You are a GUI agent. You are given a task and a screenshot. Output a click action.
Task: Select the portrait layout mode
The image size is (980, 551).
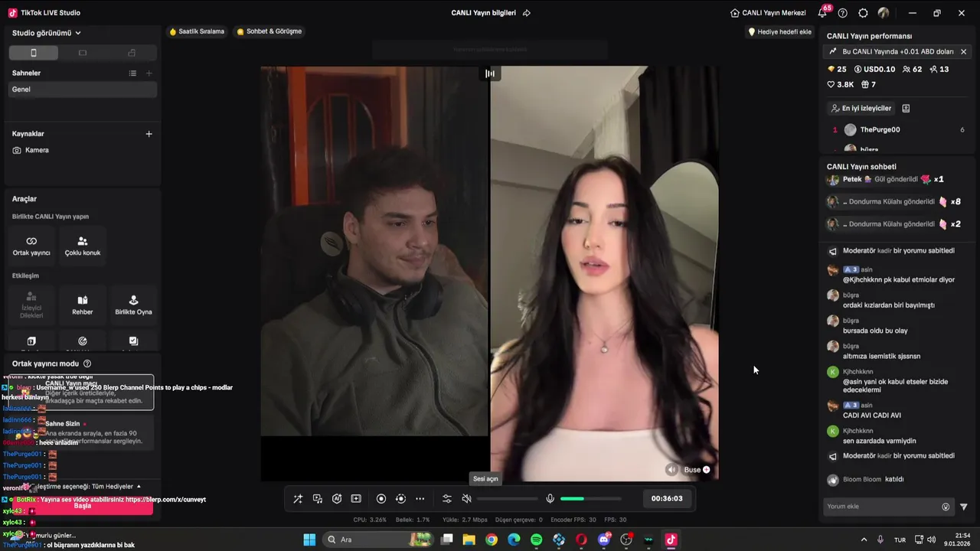click(x=33, y=53)
